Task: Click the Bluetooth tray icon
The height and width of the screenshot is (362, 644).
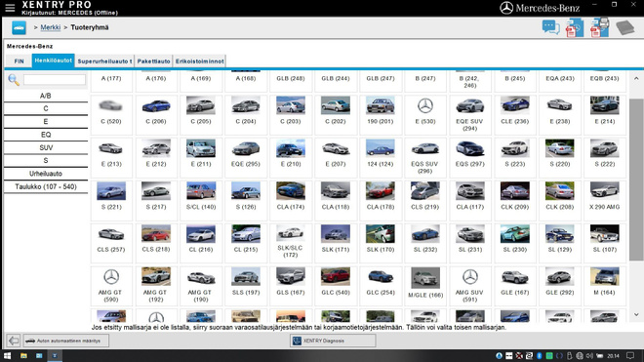Action: click(539, 356)
